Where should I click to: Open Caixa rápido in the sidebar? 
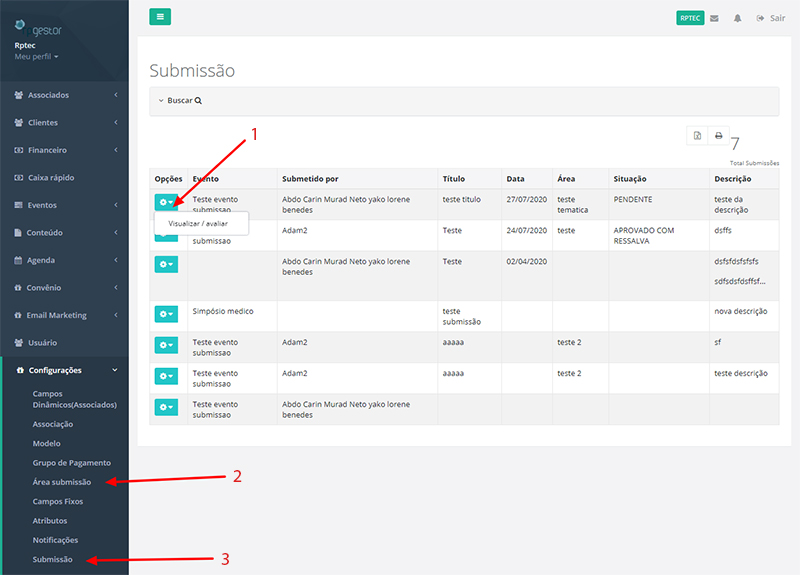64,178
